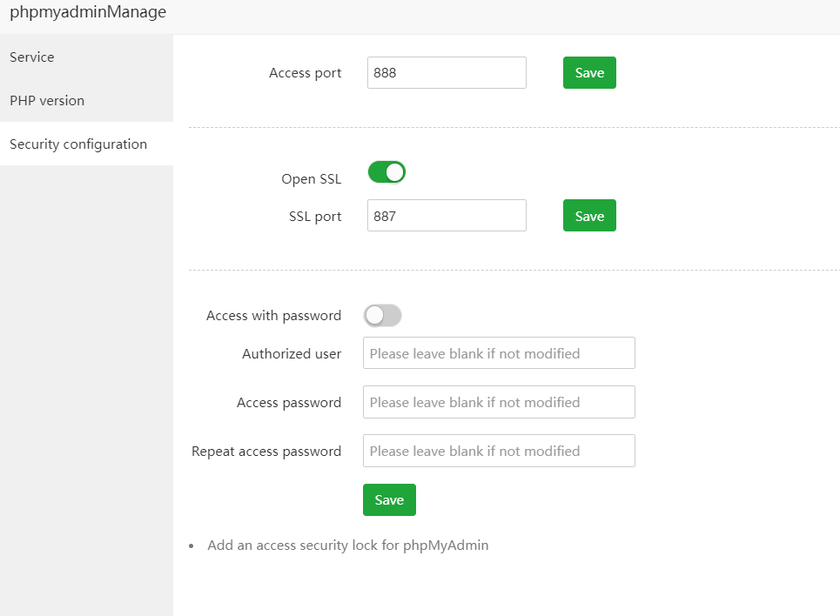Save the SSL port setting

click(589, 216)
